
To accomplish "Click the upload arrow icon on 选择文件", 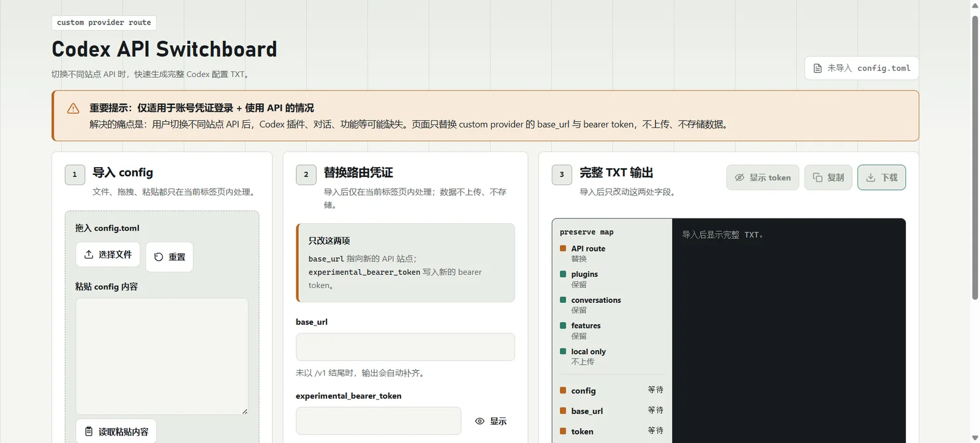I will (89, 255).
